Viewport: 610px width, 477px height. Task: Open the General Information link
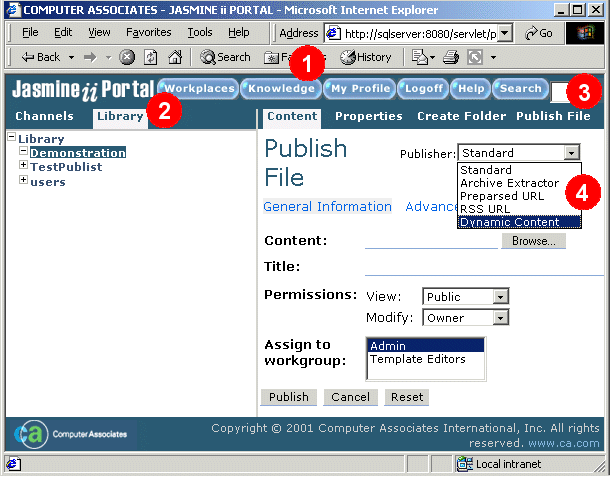click(328, 206)
